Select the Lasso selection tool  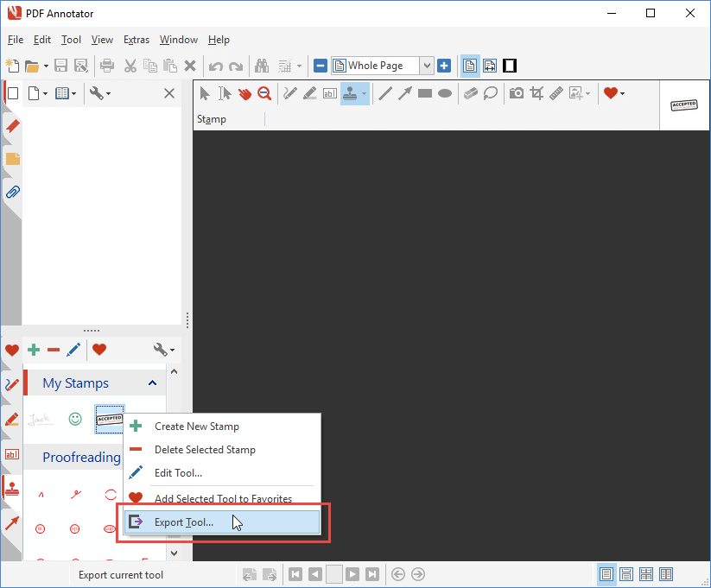(491, 93)
